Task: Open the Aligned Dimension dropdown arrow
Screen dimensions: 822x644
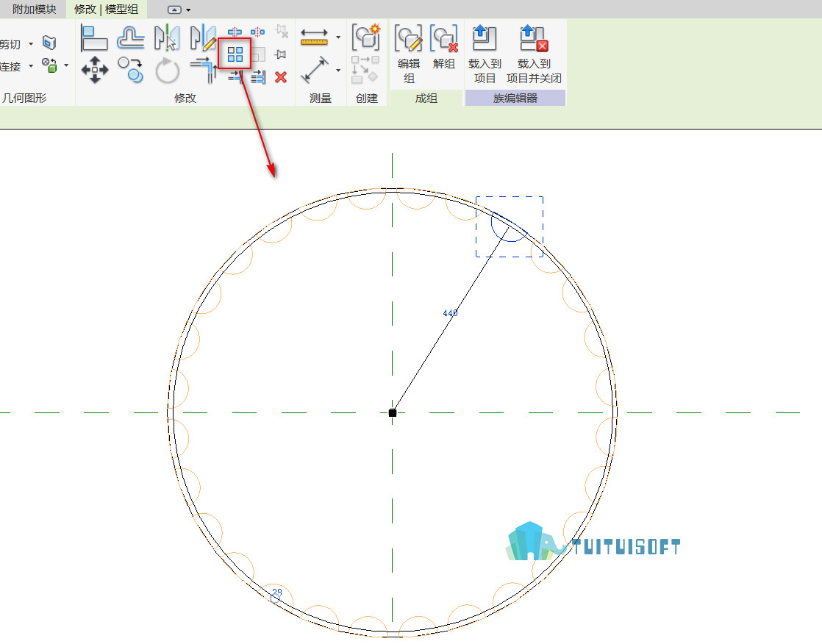Action: [x=338, y=37]
